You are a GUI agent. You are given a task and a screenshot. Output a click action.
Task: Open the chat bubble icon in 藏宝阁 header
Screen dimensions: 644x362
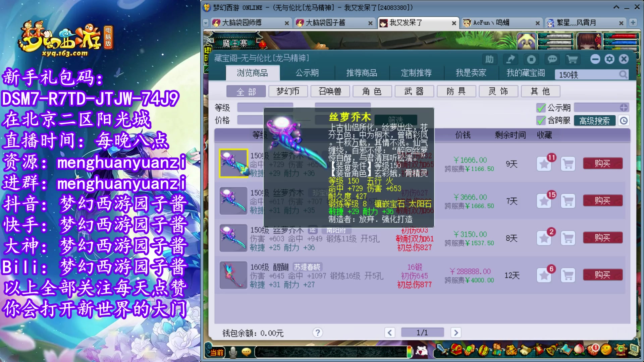coord(552,59)
